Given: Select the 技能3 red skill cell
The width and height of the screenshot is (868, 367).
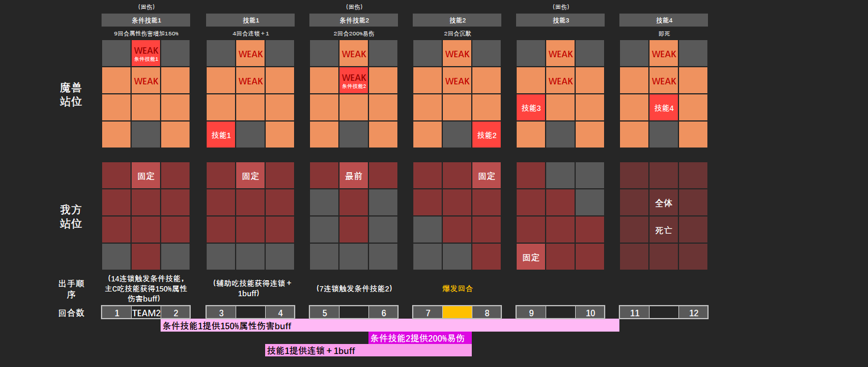Looking at the screenshot, I should click(531, 107).
